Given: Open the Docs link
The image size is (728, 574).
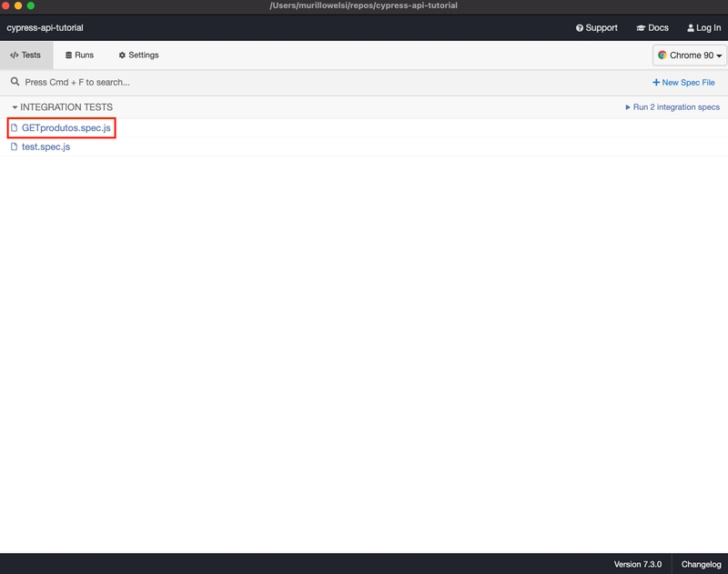Looking at the screenshot, I should [x=652, y=28].
